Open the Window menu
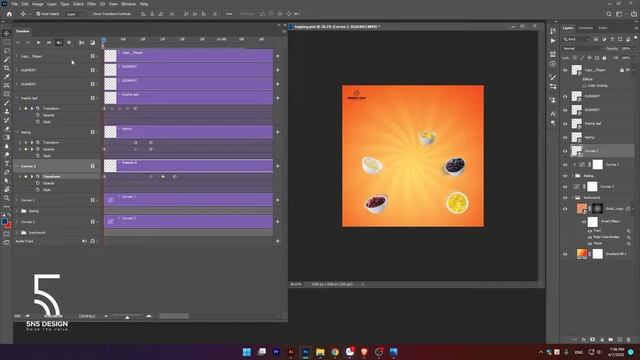Screen dimensions: 640x360 129,4
